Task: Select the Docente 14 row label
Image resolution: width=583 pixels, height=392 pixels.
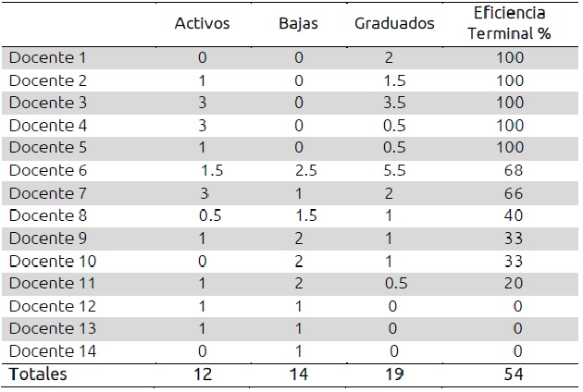Action: 52,351
